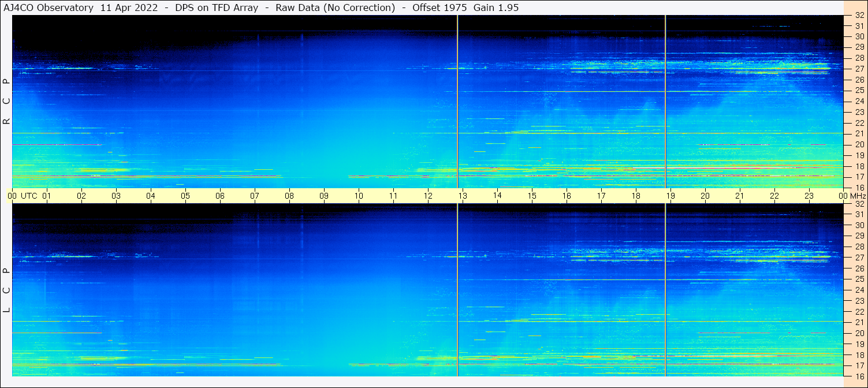The image size is (868, 388).
Task: Click the "AJ4CO Observatory" title text
Action: pyautogui.click(x=49, y=8)
